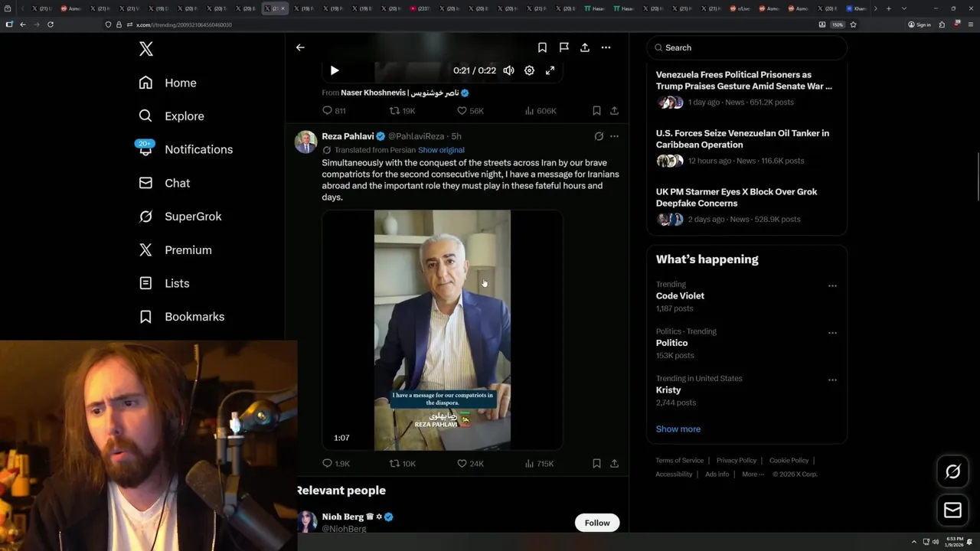Open the Messages floating button
Image resolution: width=980 pixels, height=551 pixels.
click(x=952, y=510)
